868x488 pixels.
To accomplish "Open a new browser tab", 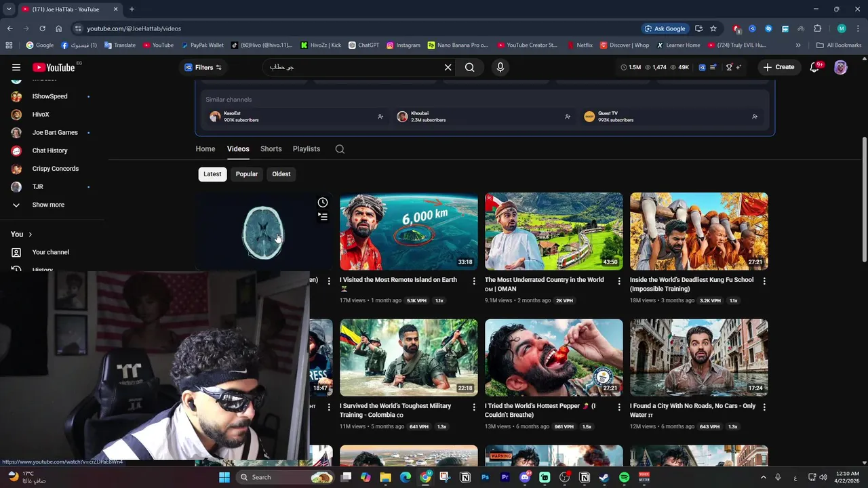I will 132,9.
